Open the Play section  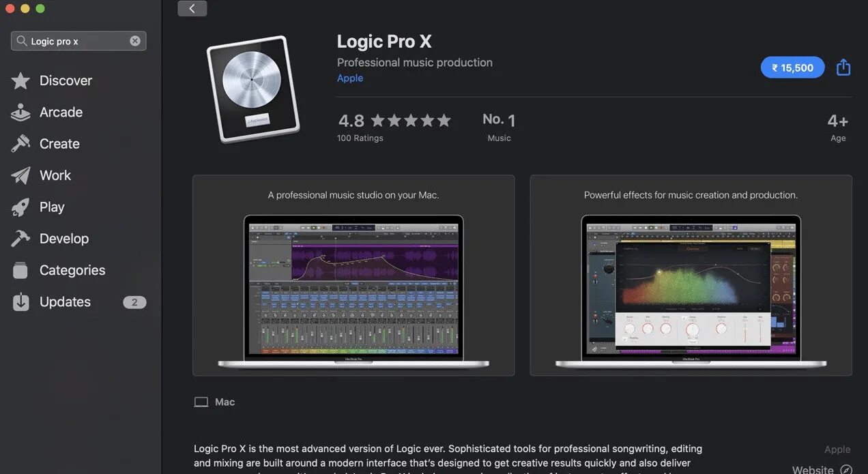tap(52, 207)
